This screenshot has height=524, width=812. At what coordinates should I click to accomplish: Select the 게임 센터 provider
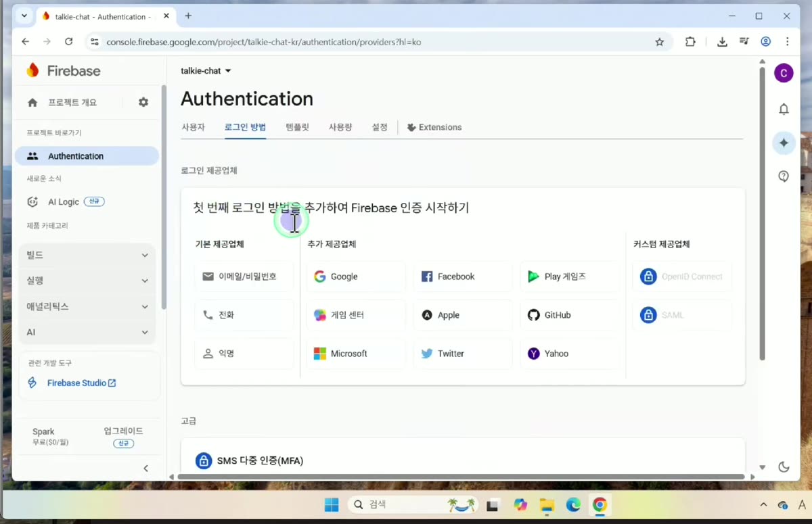[355, 315]
